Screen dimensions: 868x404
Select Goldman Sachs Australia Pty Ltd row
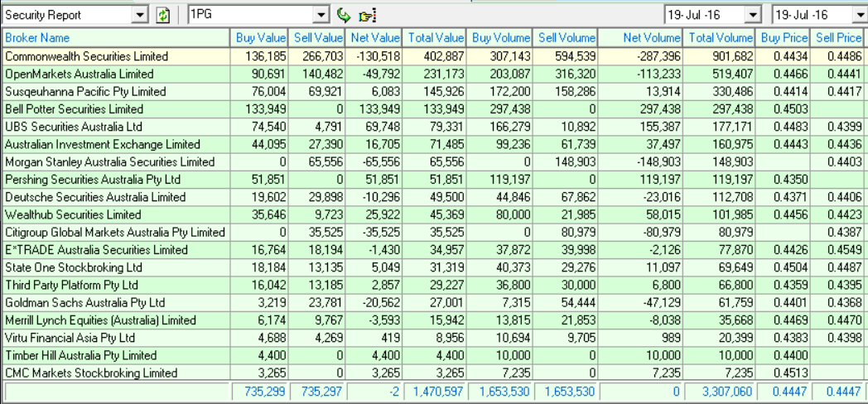point(434,303)
